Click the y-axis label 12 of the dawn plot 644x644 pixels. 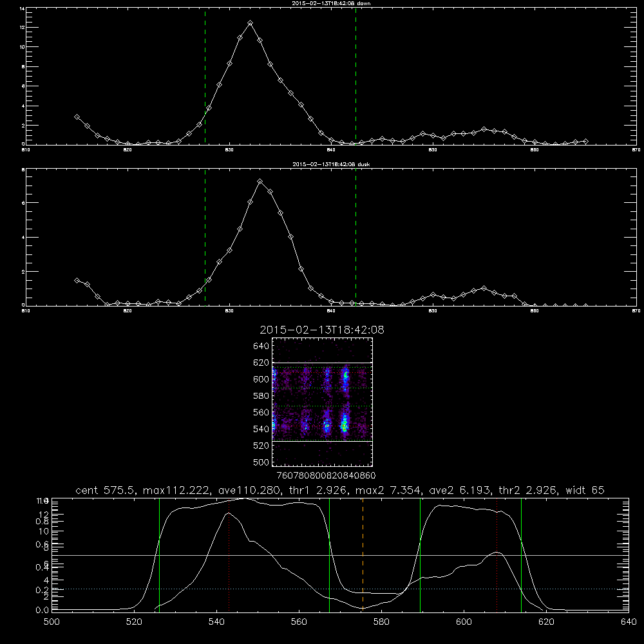pos(22,28)
